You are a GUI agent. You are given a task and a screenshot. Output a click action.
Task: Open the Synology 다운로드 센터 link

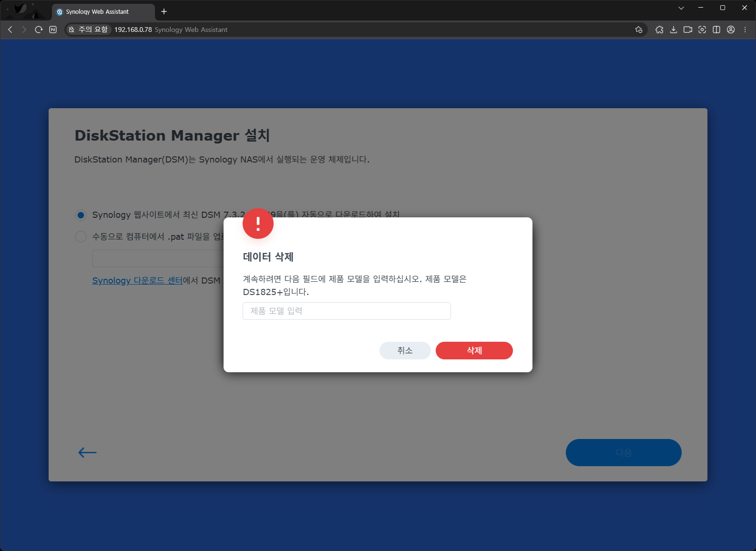[137, 280]
